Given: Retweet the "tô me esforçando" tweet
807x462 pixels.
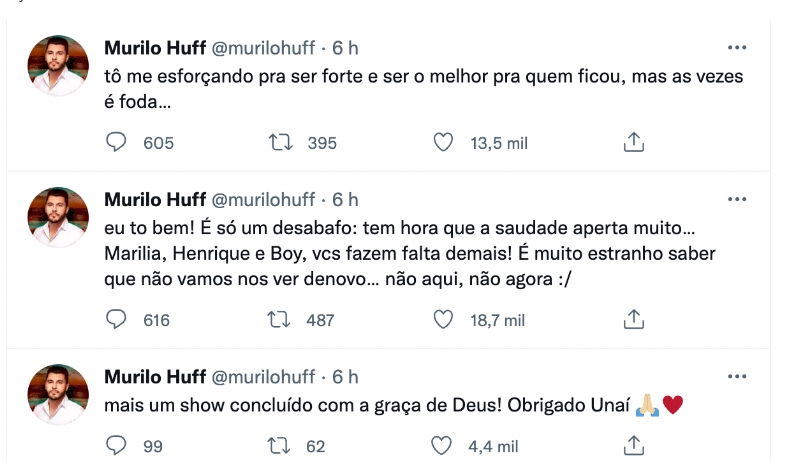Looking at the screenshot, I should 282,143.
